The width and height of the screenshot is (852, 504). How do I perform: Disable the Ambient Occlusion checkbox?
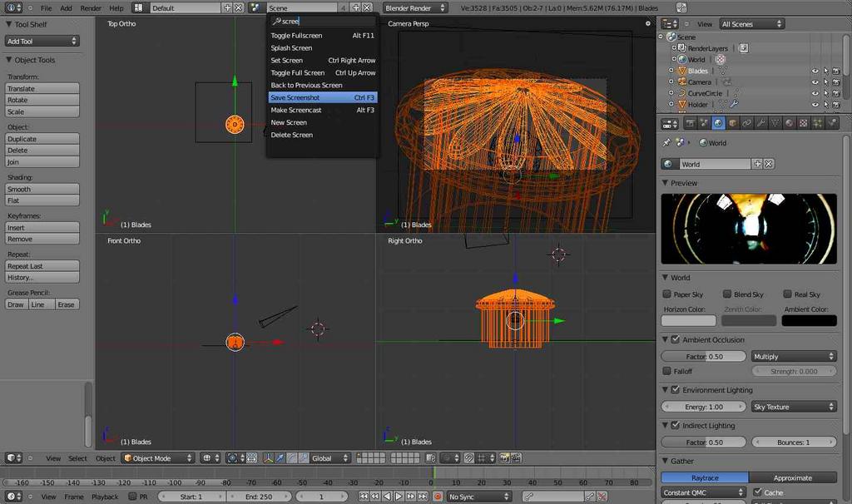click(x=676, y=338)
